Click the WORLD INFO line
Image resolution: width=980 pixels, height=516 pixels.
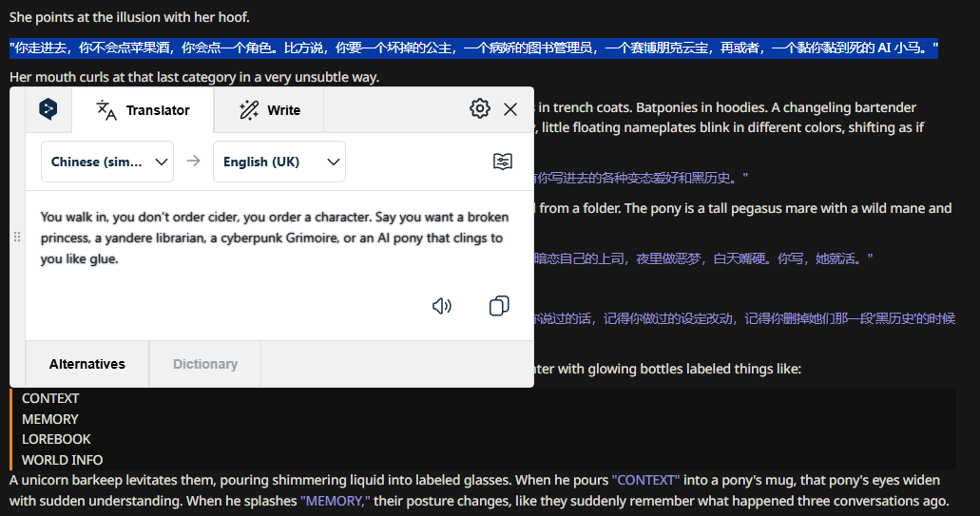pyautogui.click(x=62, y=460)
